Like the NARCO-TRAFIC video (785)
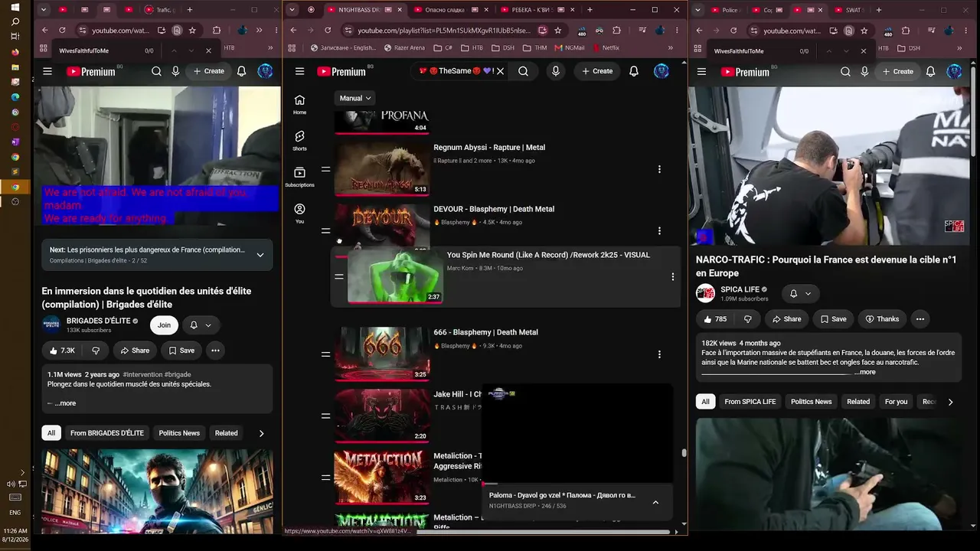The width and height of the screenshot is (980, 551). [x=714, y=319]
